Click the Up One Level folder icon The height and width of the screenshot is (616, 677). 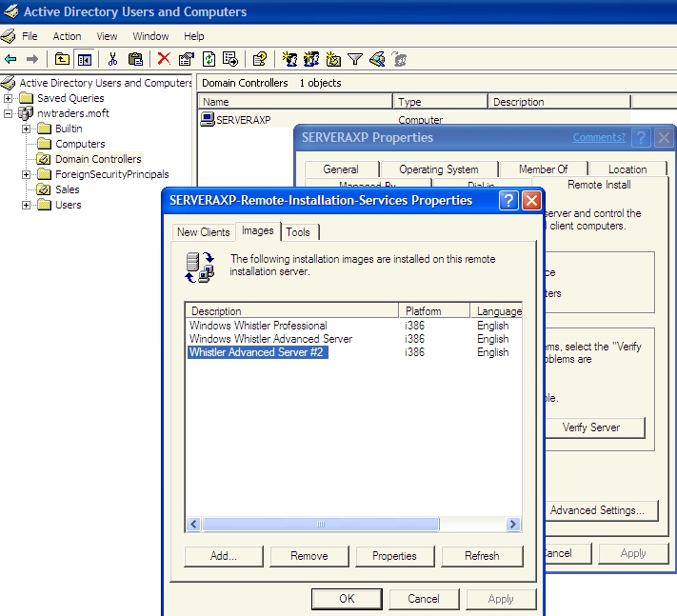click(62, 59)
